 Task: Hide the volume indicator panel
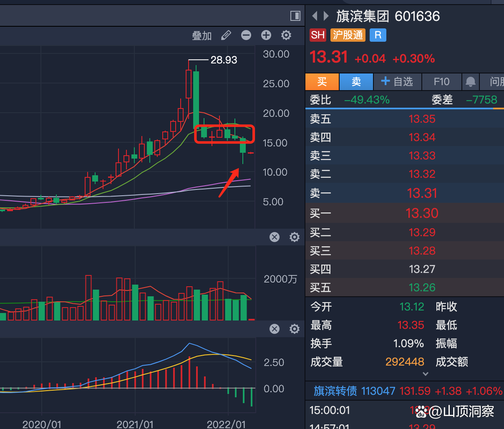click(275, 237)
